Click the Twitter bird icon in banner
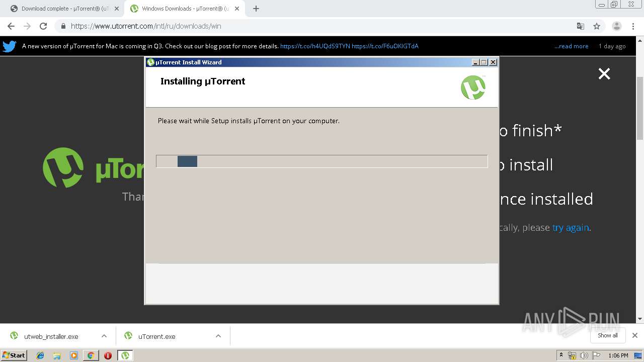644x362 pixels. pyautogui.click(x=10, y=46)
